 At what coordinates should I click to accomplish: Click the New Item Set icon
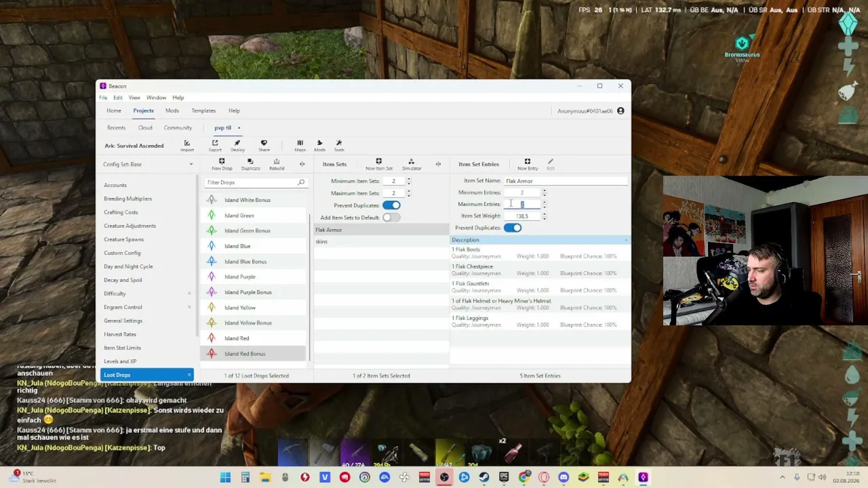(x=378, y=161)
